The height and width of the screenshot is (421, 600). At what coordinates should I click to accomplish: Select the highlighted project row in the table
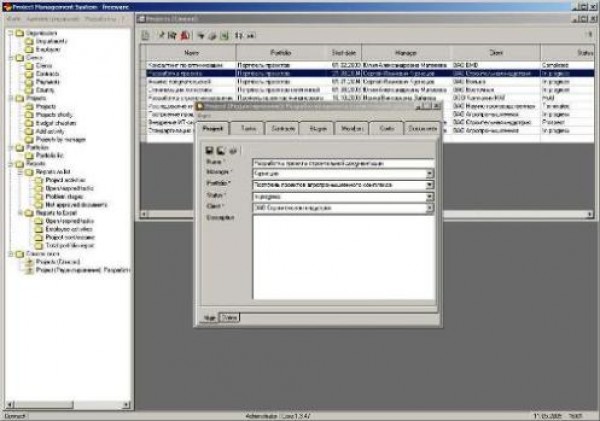point(370,73)
